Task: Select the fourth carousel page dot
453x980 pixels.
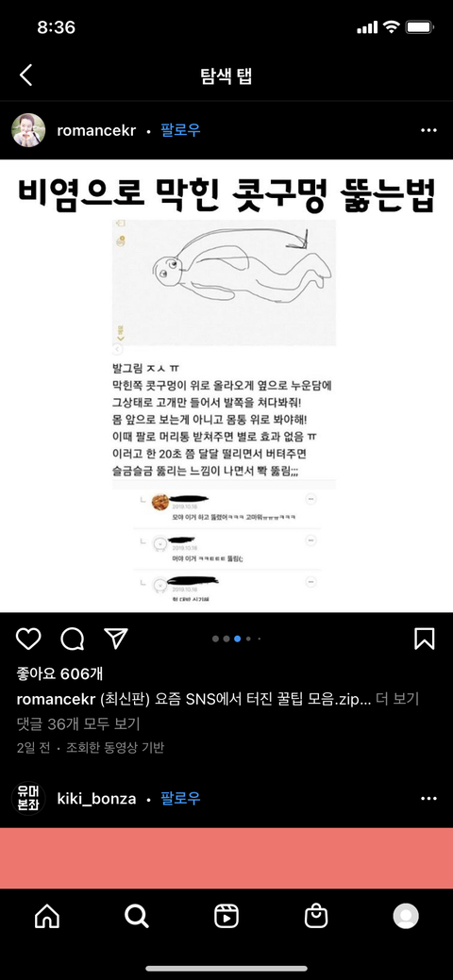Action: 248,639
